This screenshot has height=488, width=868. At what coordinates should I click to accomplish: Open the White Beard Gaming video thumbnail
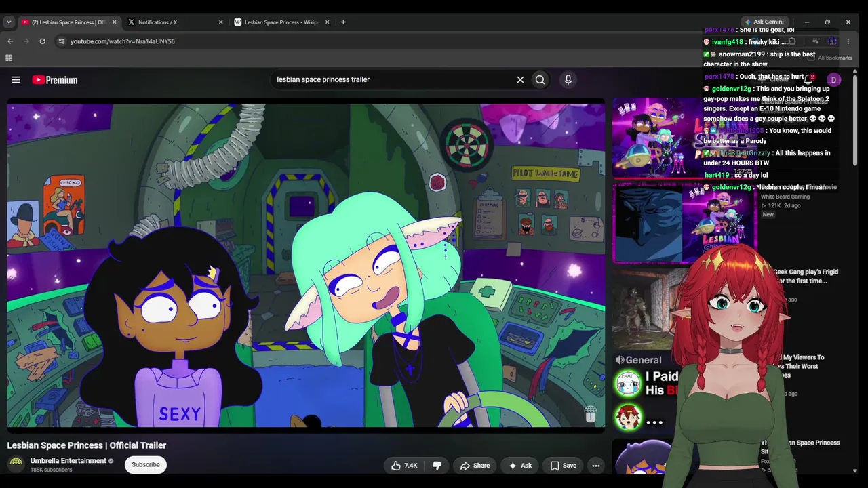point(684,223)
